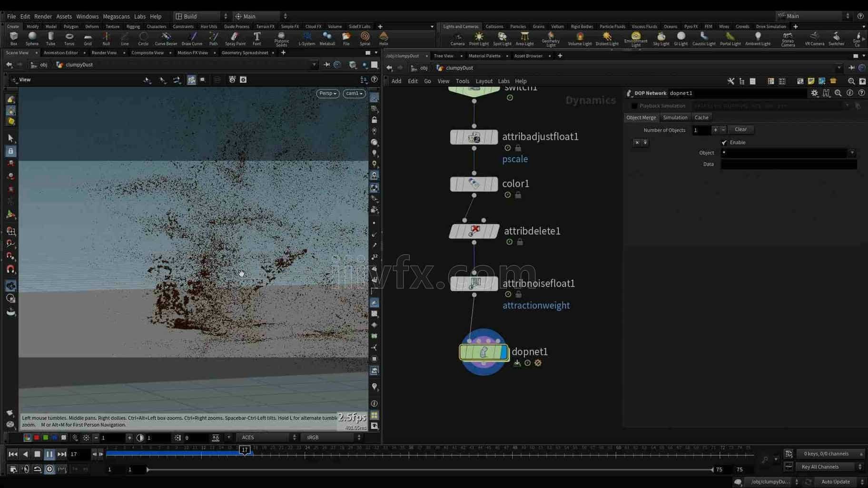Open the Render menu
Screen dimensions: 868x488
(43, 16)
